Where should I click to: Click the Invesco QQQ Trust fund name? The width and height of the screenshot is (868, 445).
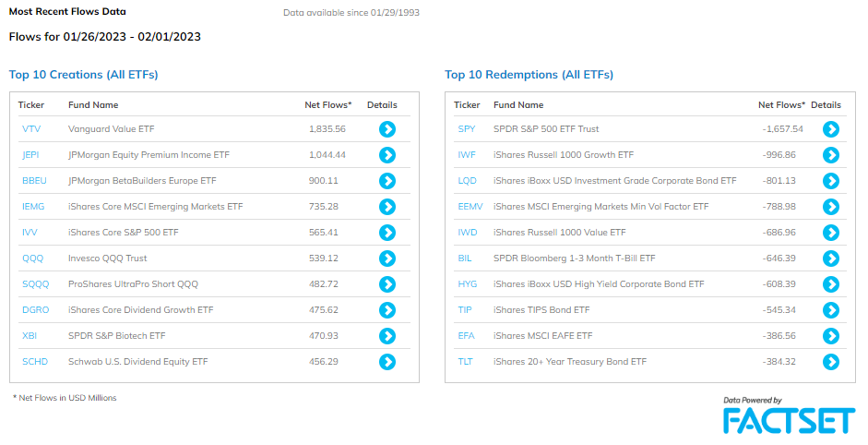coord(107,259)
